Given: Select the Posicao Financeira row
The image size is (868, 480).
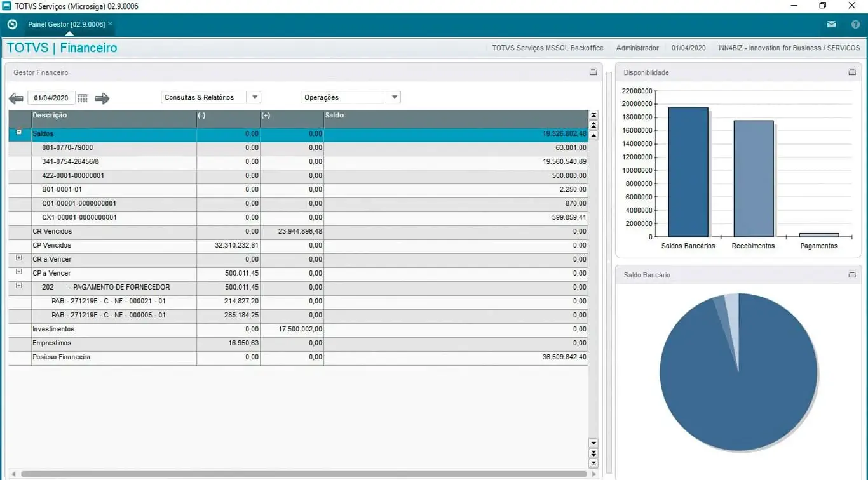Looking at the screenshot, I should 62,357.
